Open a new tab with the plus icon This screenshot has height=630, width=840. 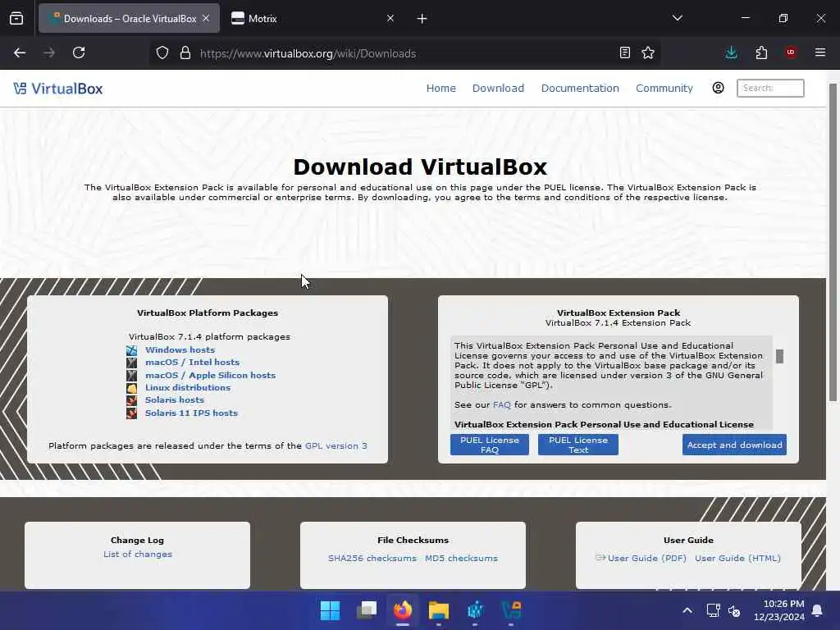pos(422,19)
